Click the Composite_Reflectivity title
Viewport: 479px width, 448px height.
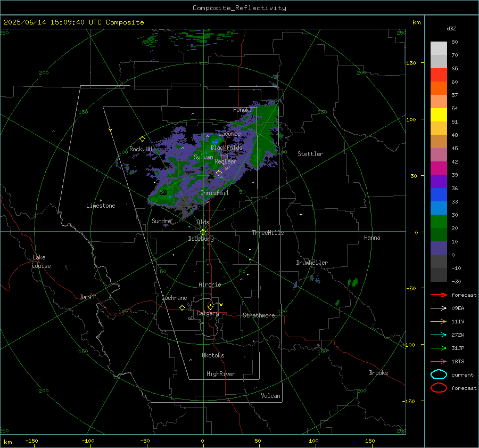coord(239,8)
